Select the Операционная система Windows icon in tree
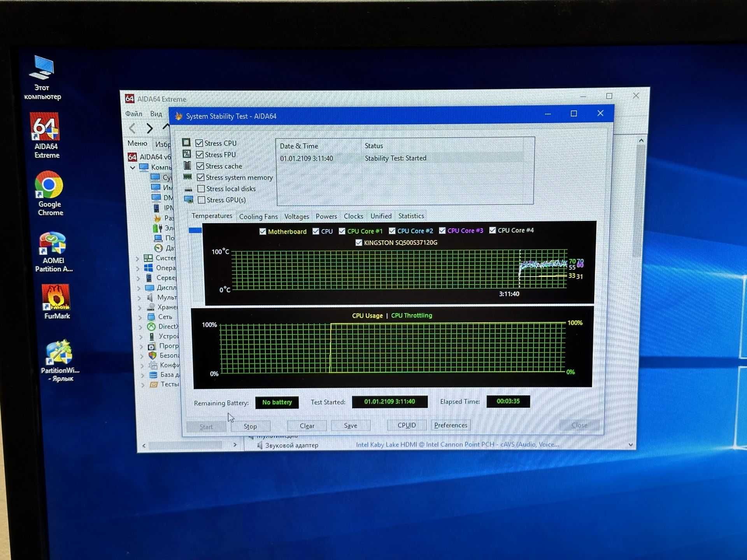The height and width of the screenshot is (560, 747). pyautogui.click(x=148, y=268)
